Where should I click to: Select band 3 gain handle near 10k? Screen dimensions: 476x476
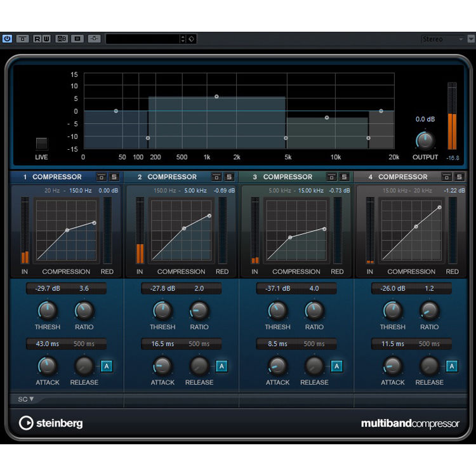tap(327, 117)
